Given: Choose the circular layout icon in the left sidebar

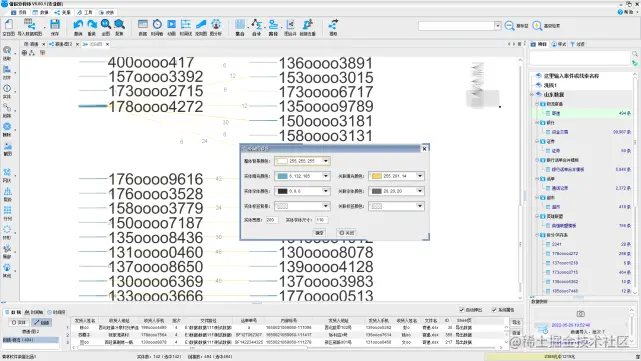Looking at the screenshot, I should [7, 229].
